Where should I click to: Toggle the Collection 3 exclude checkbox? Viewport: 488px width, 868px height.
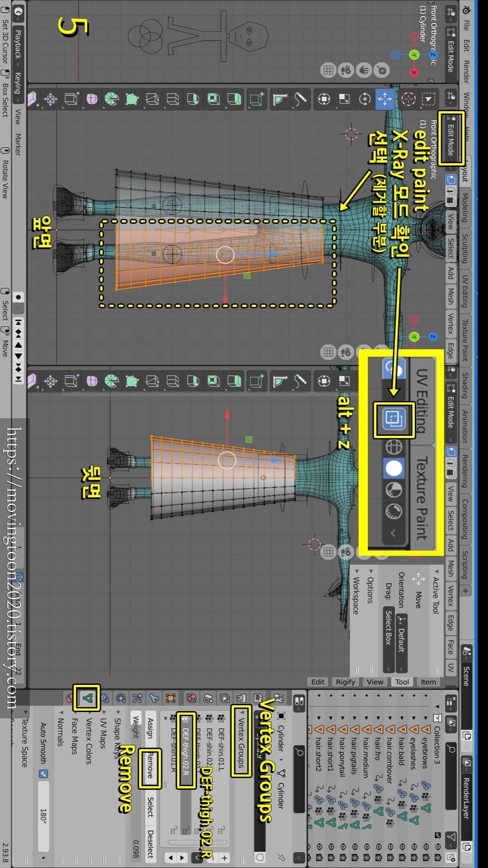coord(437,835)
